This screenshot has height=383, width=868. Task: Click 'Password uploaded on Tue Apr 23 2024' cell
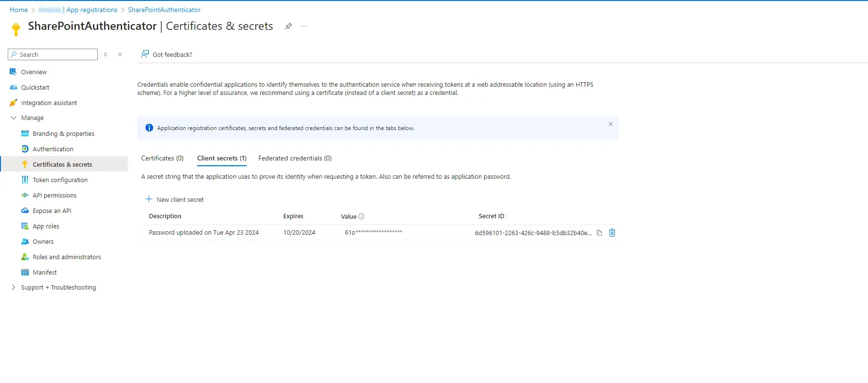coord(204,232)
